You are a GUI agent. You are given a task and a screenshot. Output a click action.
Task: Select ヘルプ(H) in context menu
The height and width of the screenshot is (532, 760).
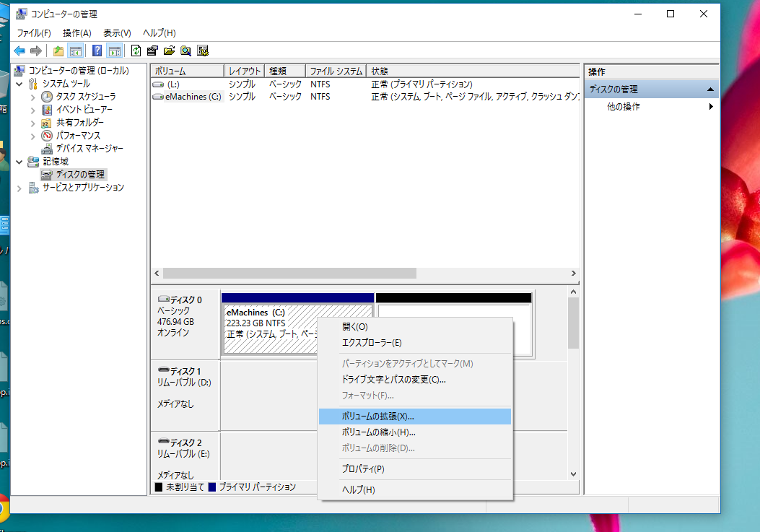[x=415, y=490]
